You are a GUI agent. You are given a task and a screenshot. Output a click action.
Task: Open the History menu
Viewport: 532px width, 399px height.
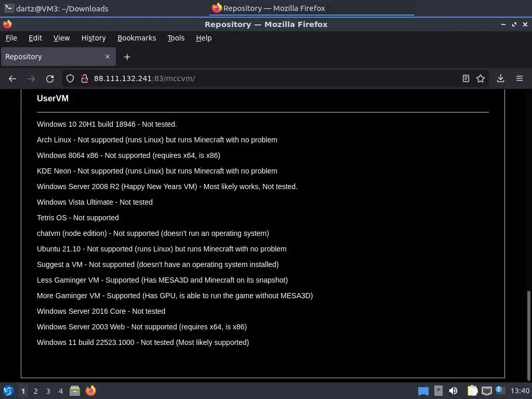click(x=94, y=38)
